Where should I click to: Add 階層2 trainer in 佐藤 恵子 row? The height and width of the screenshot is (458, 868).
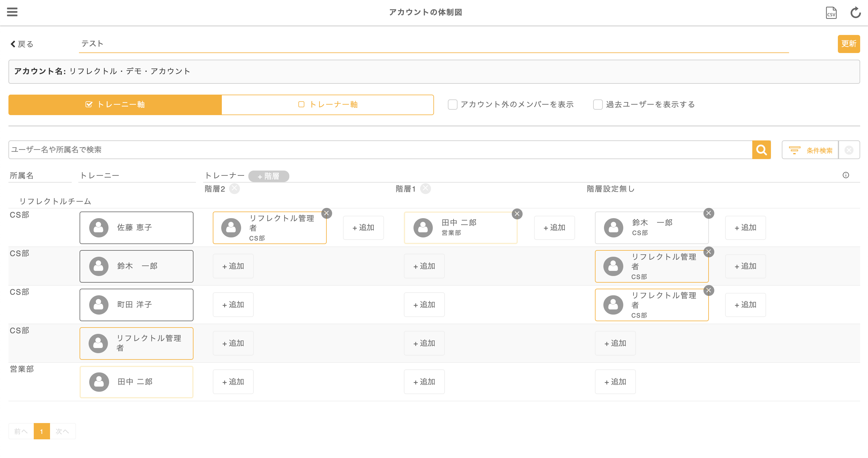[363, 228]
